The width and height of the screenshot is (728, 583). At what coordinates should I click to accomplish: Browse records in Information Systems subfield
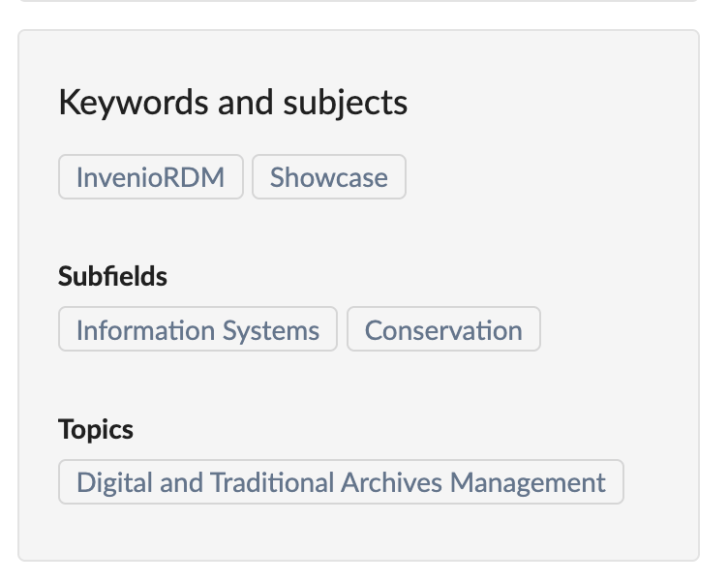pyautogui.click(x=197, y=330)
